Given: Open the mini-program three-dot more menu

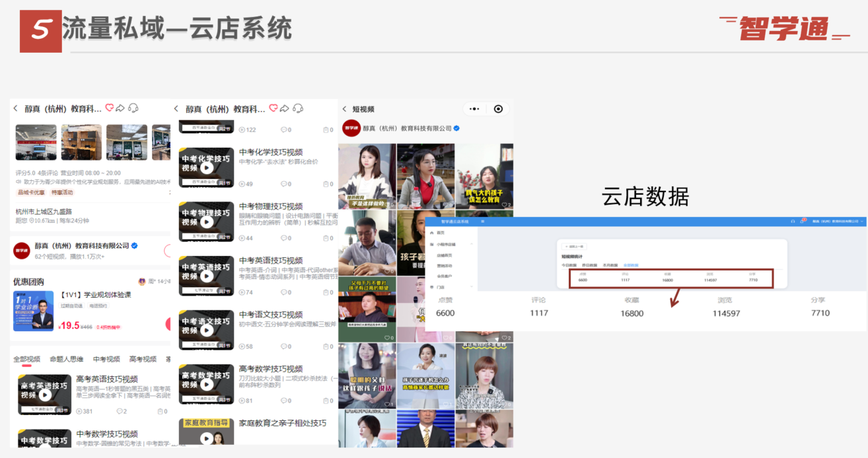Looking at the screenshot, I should (x=474, y=109).
